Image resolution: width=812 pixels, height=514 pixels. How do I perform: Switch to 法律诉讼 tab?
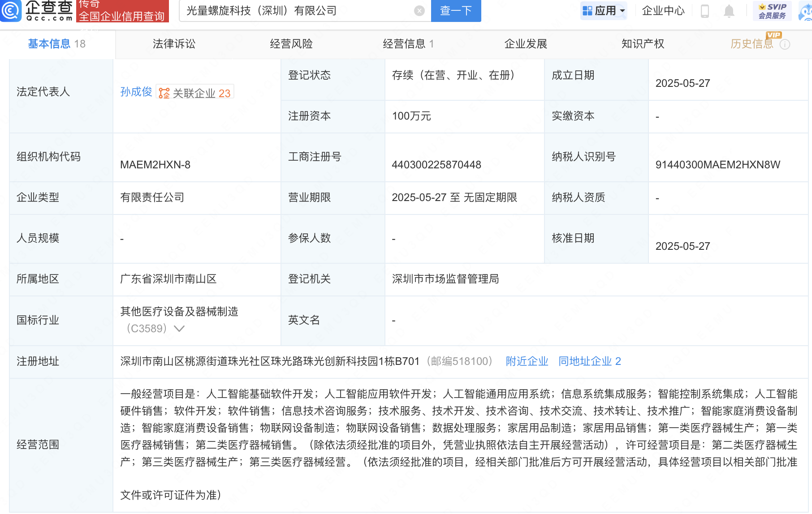coord(174,44)
